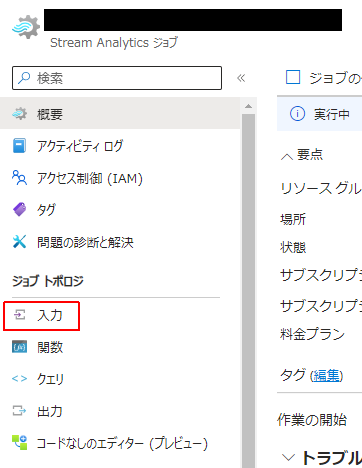Click the checkbox-style icon beside ジョブの
Image resolution: width=362 pixels, height=468 pixels.
293,77
